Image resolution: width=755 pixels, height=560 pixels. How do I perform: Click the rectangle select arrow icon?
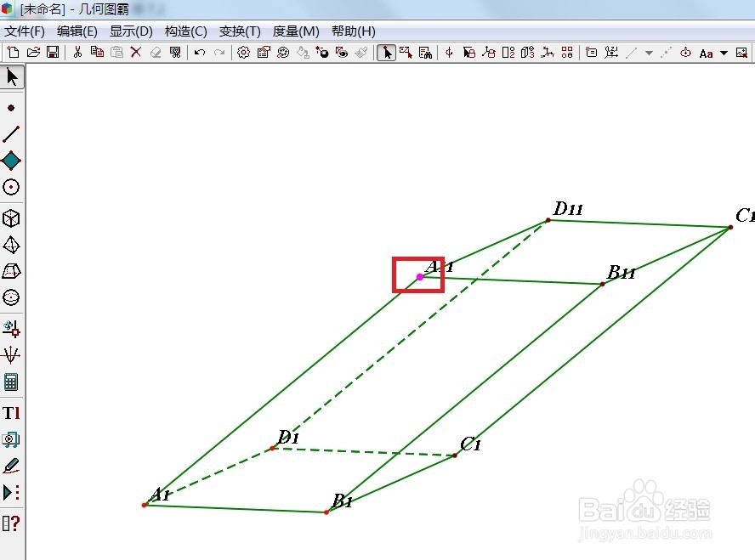(406, 52)
